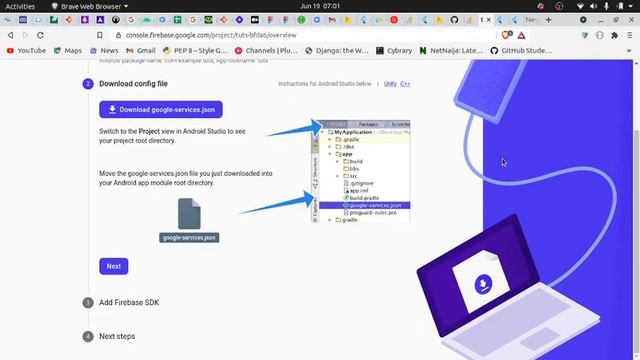Open the Brave Web Browser app menu
Viewport: 640px width, 360px height.
coord(89,6)
